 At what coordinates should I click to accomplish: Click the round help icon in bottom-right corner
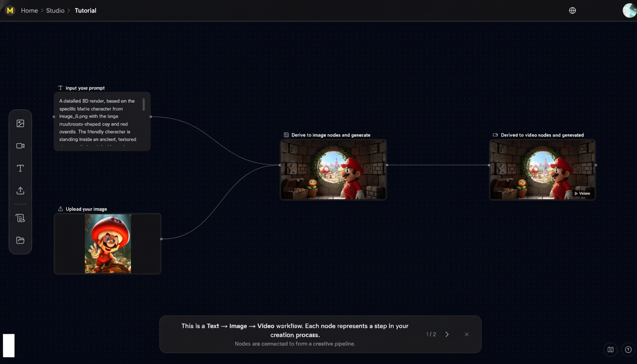(628, 350)
